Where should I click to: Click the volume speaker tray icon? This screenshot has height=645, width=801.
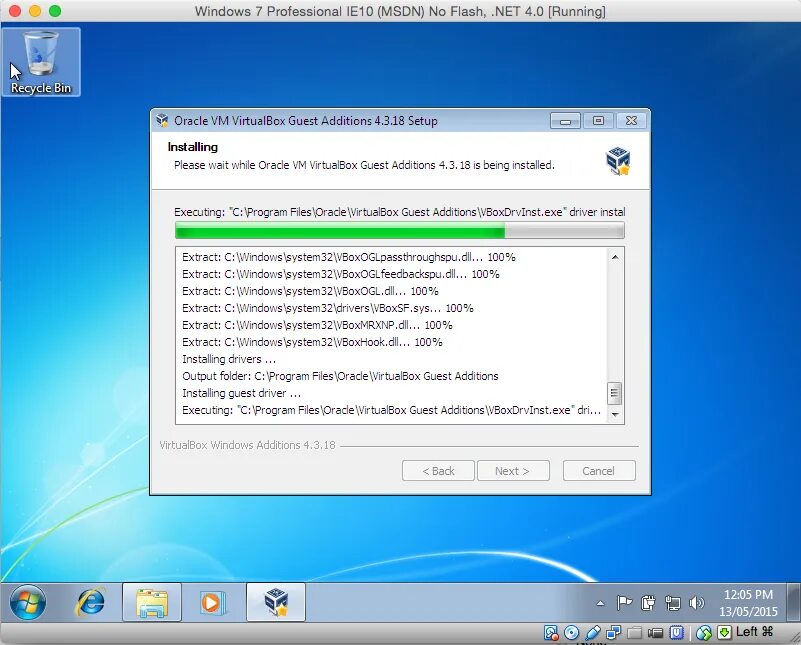pos(697,603)
